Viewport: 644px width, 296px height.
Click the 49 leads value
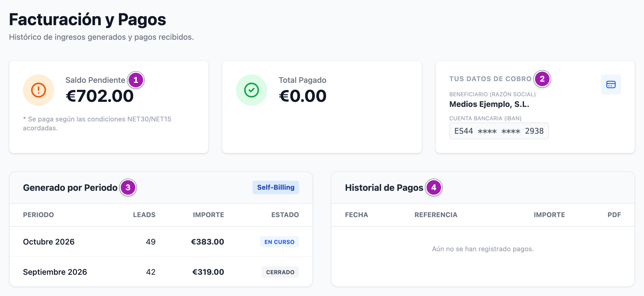(151, 242)
